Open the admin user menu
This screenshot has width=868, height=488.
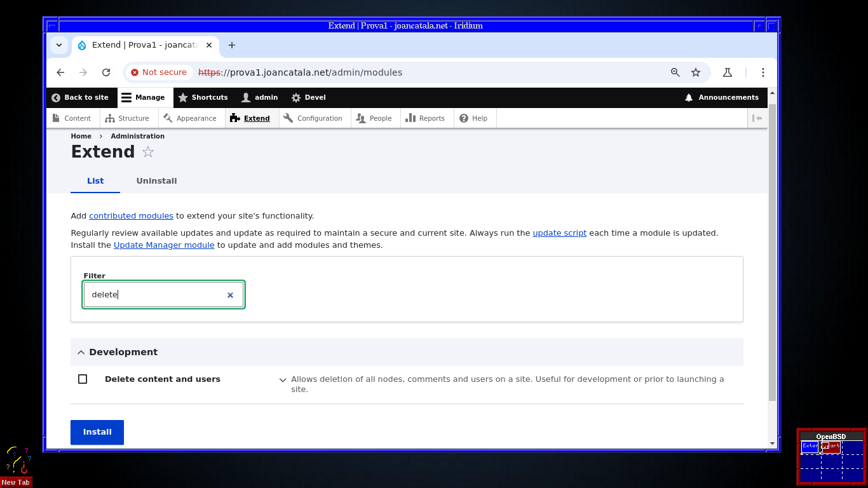click(x=260, y=97)
